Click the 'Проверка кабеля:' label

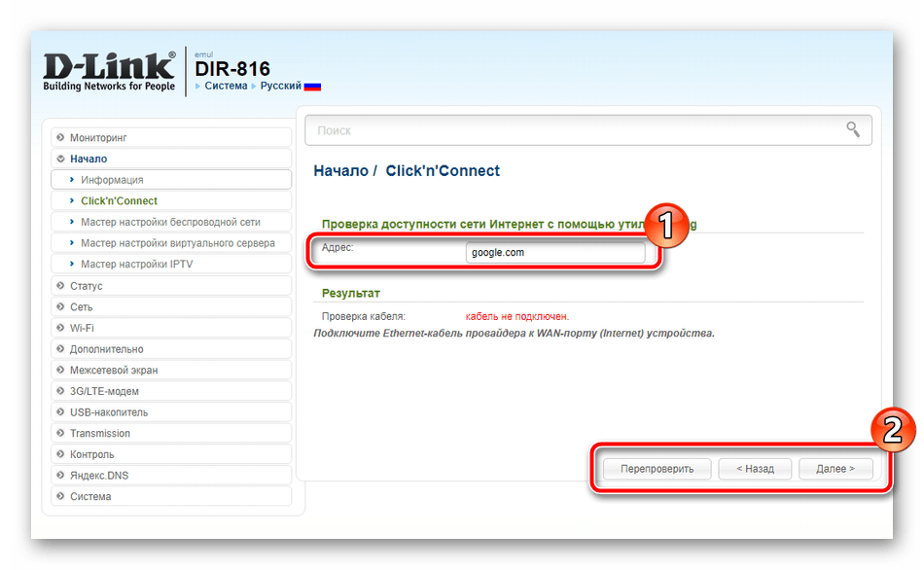tap(364, 316)
